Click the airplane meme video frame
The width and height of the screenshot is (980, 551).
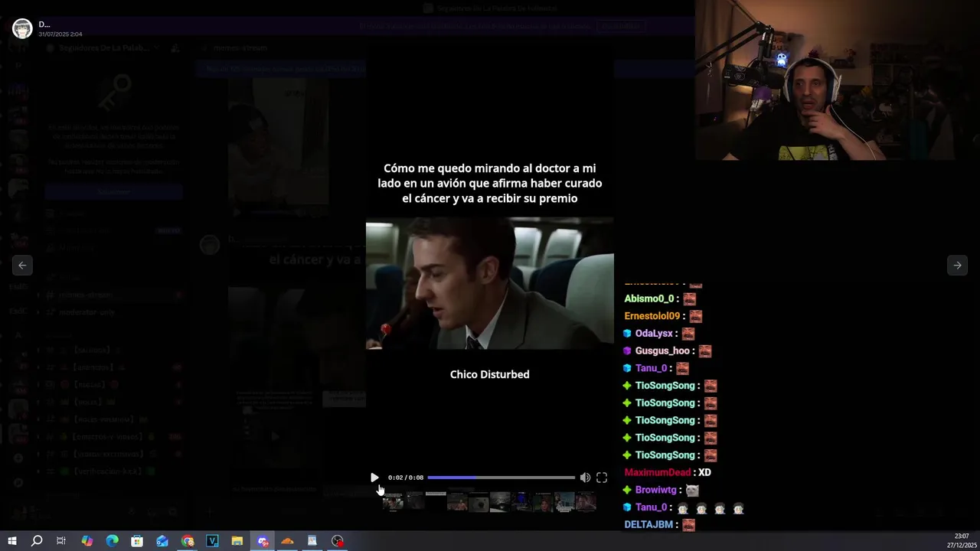490,283
